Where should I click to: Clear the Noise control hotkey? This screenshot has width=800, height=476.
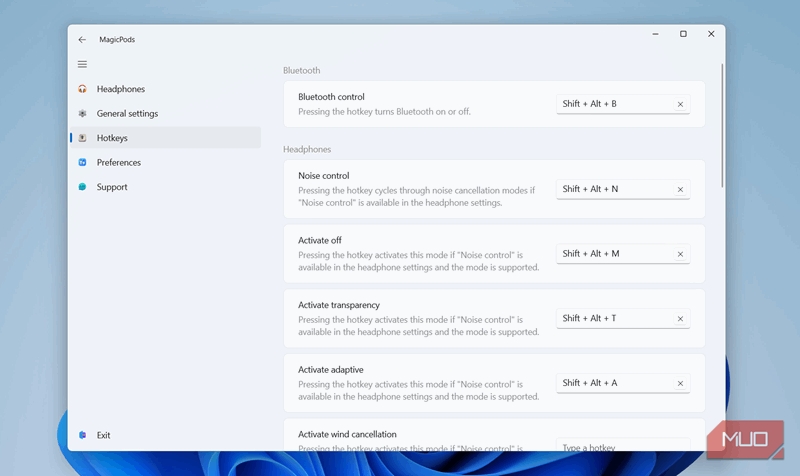680,189
